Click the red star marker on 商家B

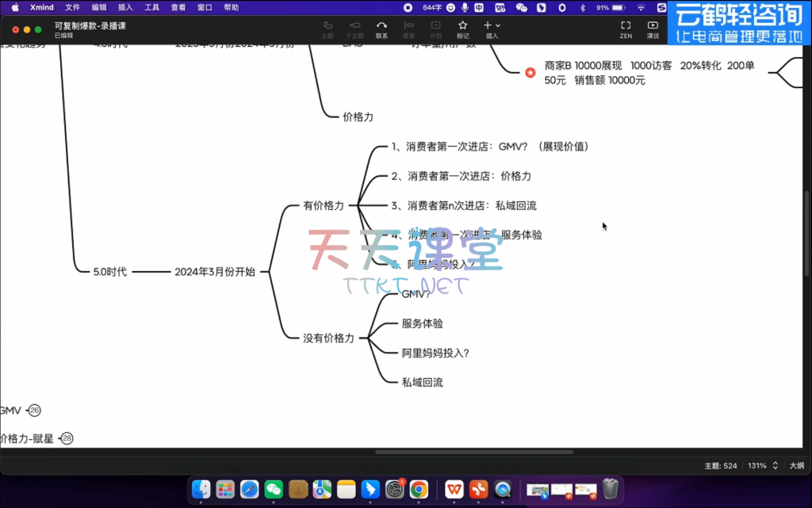pyautogui.click(x=530, y=73)
